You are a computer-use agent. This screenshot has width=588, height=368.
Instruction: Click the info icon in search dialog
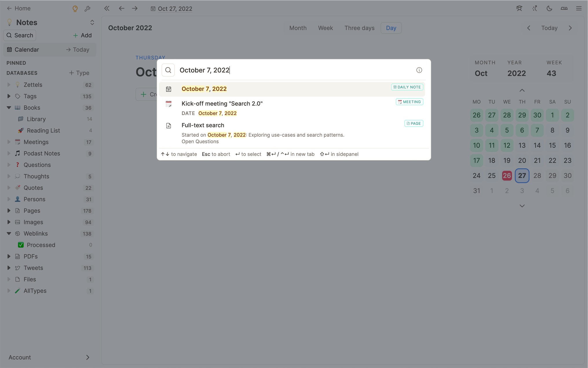point(419,70)
